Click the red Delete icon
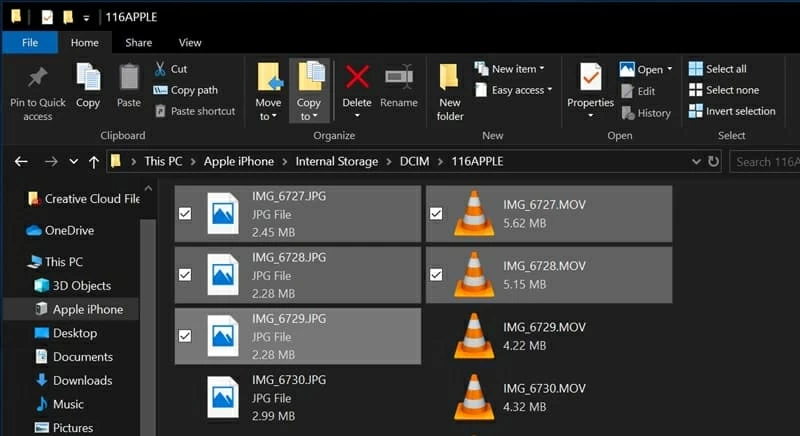Viewport: 800px width, 436px height. [357, 78]
